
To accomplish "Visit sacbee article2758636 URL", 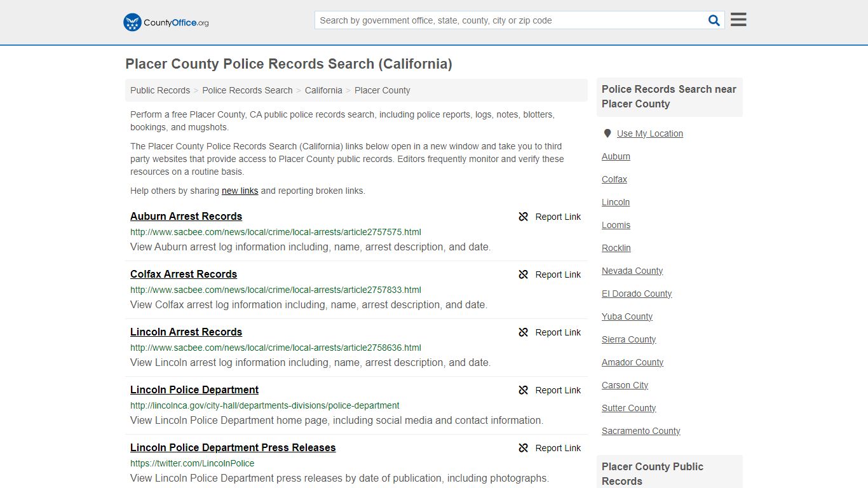I will pyautogui.click(x=276, y=348).
